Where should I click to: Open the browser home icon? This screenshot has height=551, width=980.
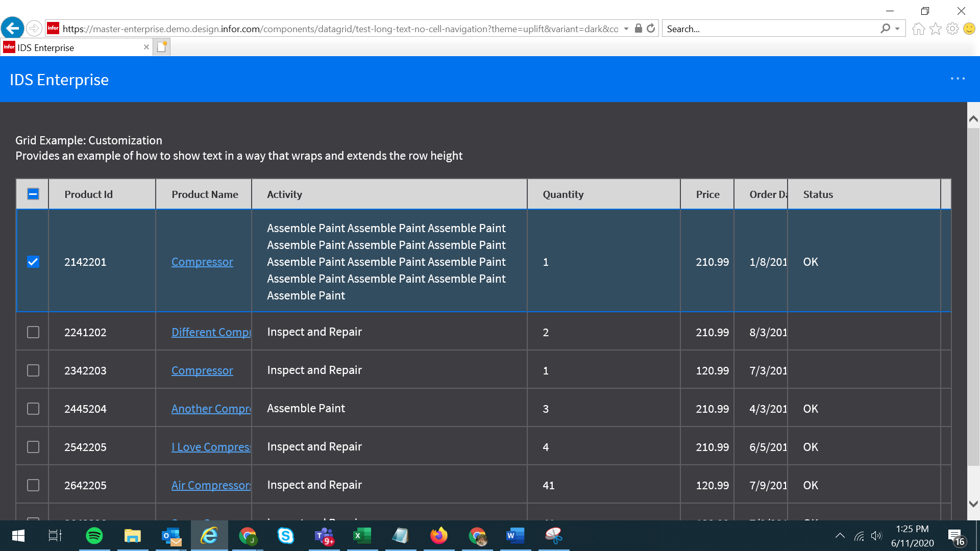click(918, 29)
